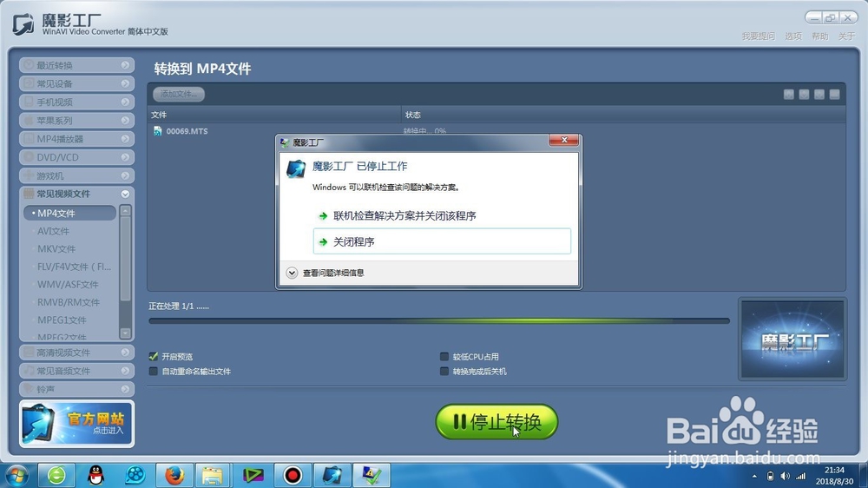Open the 我要提问 menu
The height and width of the screenshot is (488, 868).
[759, 36]
